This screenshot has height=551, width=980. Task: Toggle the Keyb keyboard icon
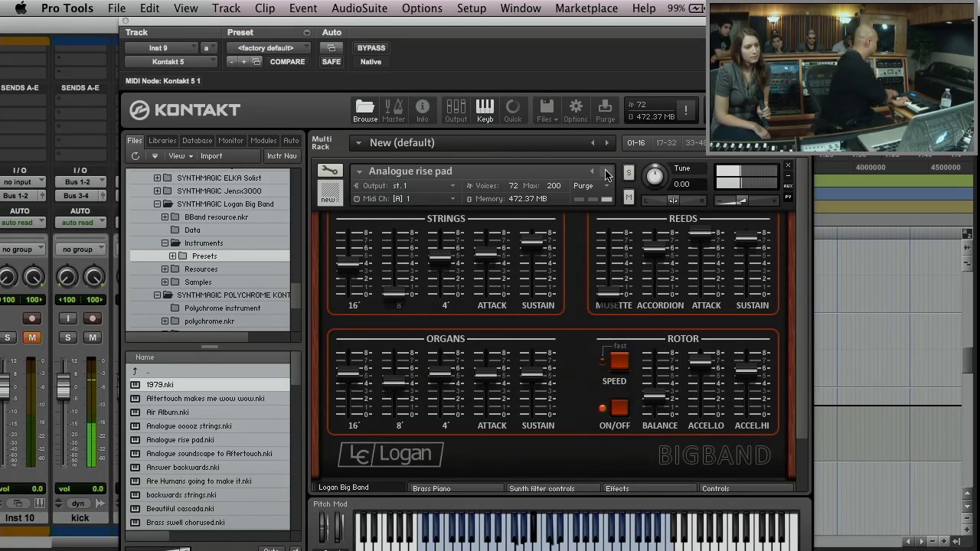pos(485,110)
